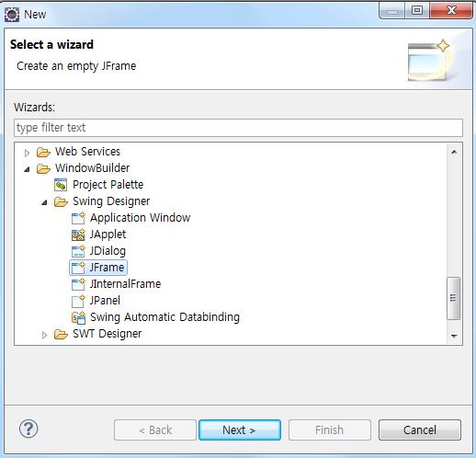Collapse the Swing Designer folder
This screenshot has width=476, height=458.
point(44,202)
